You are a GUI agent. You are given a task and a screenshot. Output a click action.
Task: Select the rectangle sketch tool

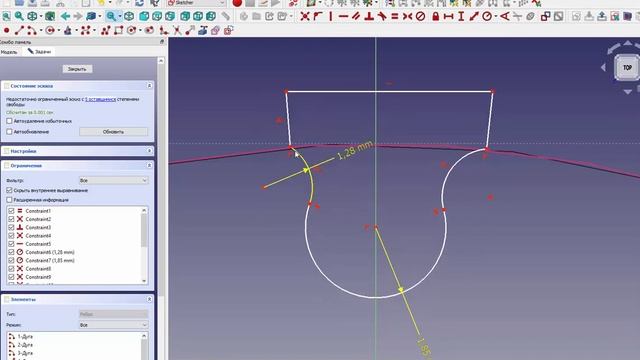[118, 31]
